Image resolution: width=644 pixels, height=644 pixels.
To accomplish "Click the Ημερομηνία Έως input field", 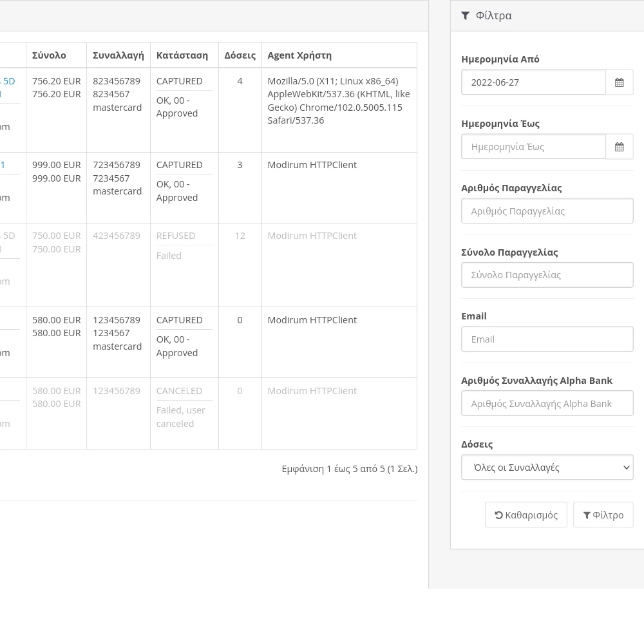I will [533, 147].
